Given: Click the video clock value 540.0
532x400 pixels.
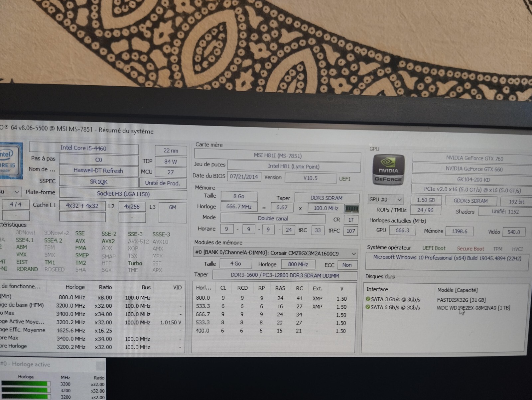Looking at the screenshot, I should coord(514,232).
